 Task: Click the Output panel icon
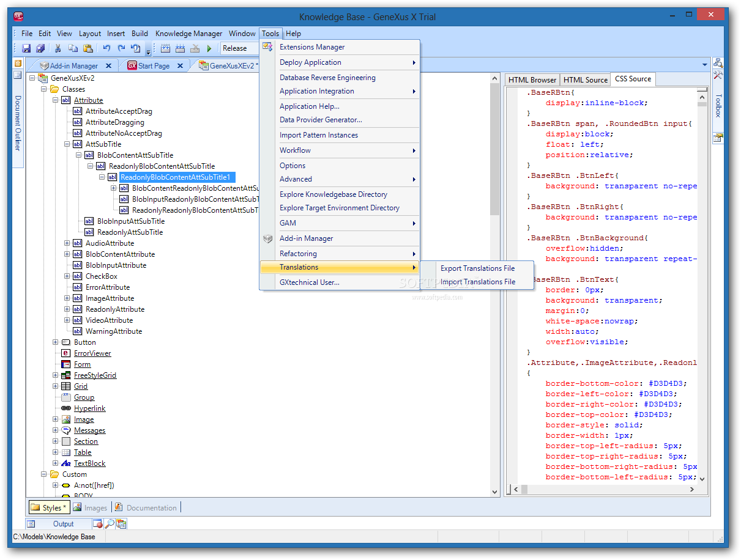pos(31,524)
